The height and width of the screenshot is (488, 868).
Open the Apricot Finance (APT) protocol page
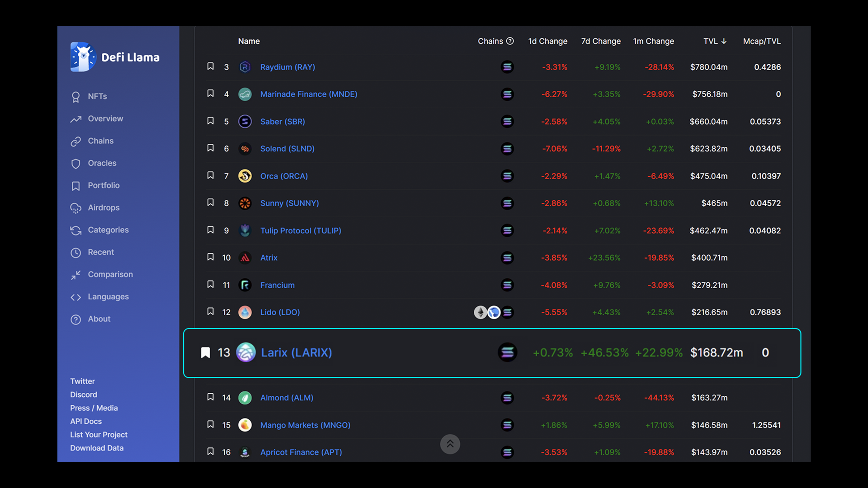coord(301,452)
